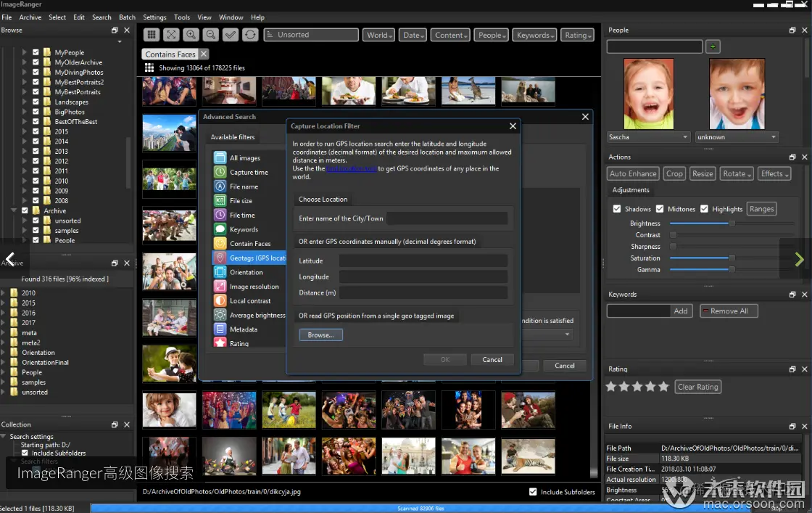Viewport: 812px width, 513px height.
Task: Open the Rating filter dropdown
Action: pos(577,35)
